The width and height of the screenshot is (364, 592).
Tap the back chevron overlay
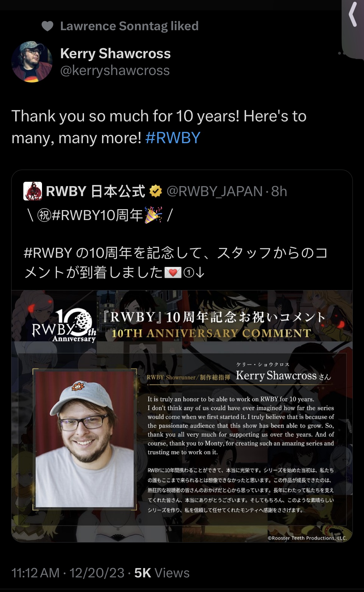(x=353, y=14)
